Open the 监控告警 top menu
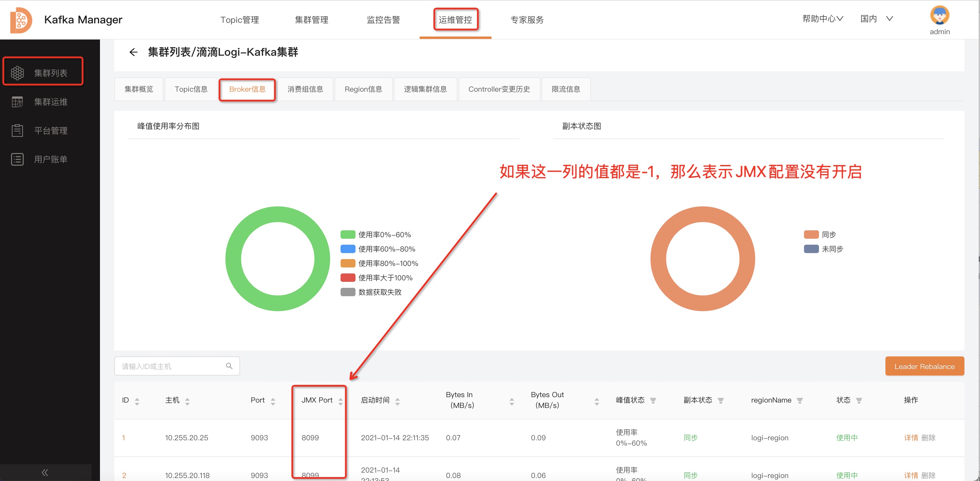This screenshot has height=481, width=980. 383,20
